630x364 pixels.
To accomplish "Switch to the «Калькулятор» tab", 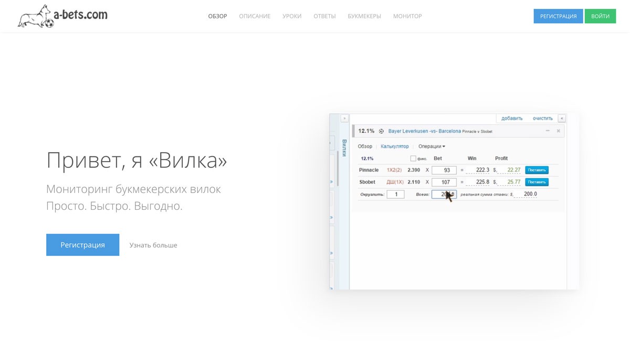I will (x=395, y=146).
